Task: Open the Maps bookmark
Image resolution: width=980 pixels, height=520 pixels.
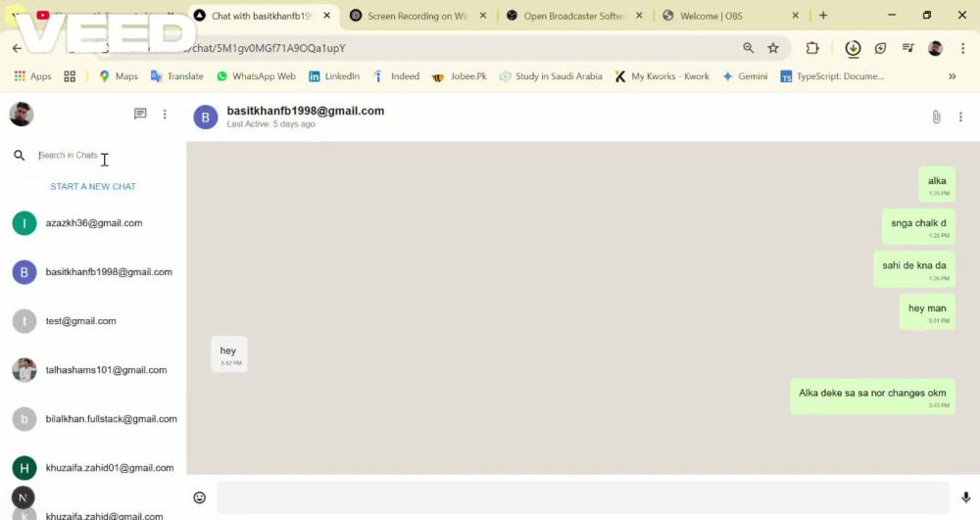Action: pyautogui.click(x=119, y=76)
